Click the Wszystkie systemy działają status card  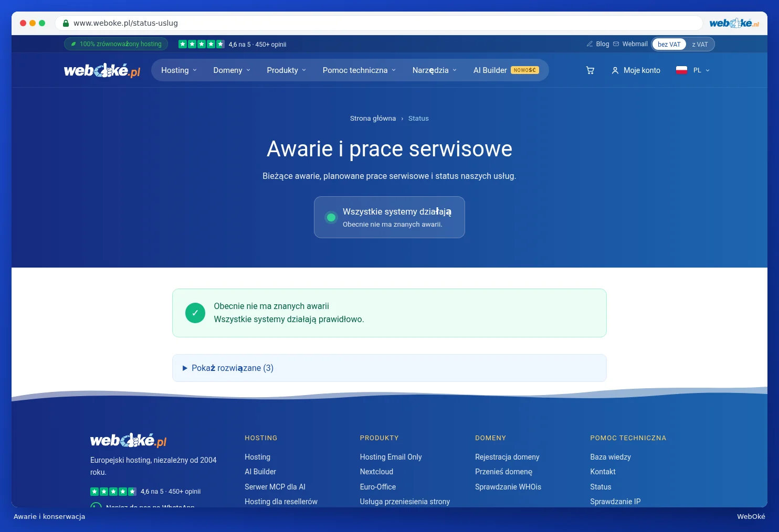(x=389, y=217)
